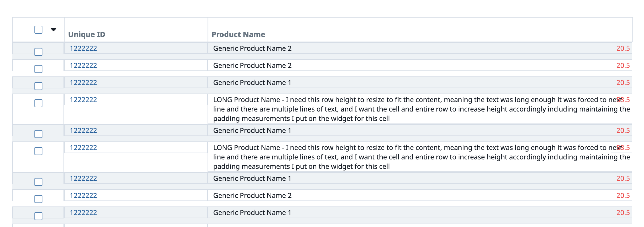Image resolution: width=644 pixels, height=227 pixels.
Task: Select the second LONG Product Name row checkbox
Action: [x=38, y=151]
